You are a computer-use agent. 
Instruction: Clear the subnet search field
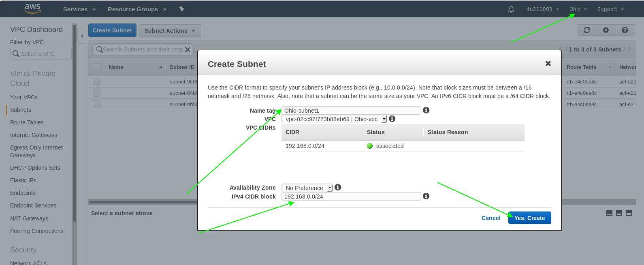click(188, 49)
